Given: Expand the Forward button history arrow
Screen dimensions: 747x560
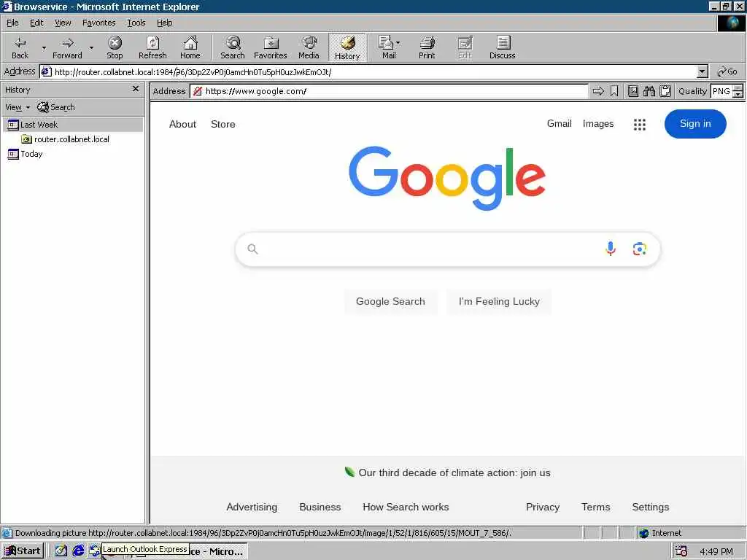Looking at the screenshot, I should (x=91, y=47).
